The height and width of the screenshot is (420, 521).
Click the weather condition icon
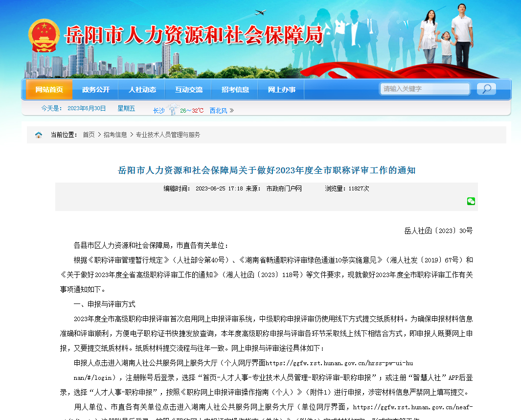coord(172,110)
